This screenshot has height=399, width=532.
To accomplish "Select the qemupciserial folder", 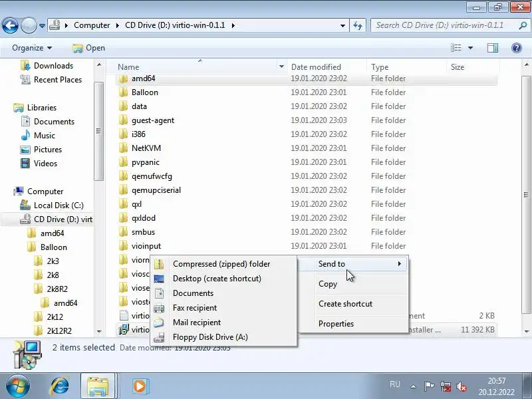I will pyautogui.click(x=156, y=190).
